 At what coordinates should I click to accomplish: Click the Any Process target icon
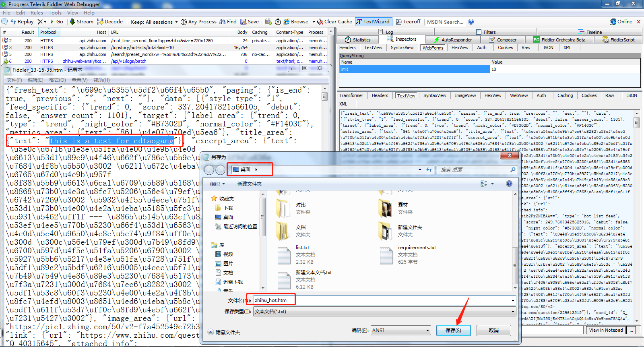[x=184, y=22]
